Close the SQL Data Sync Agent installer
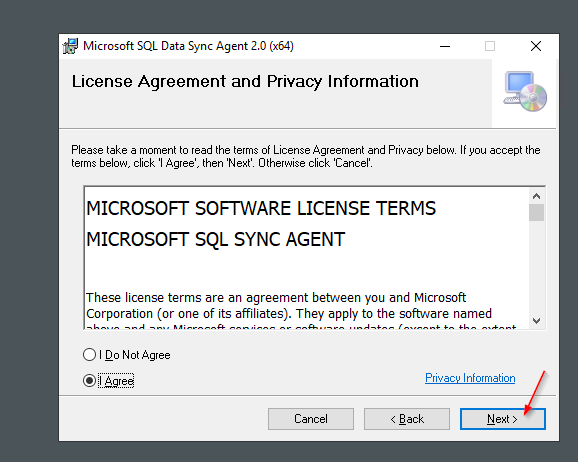 [536, 46]
